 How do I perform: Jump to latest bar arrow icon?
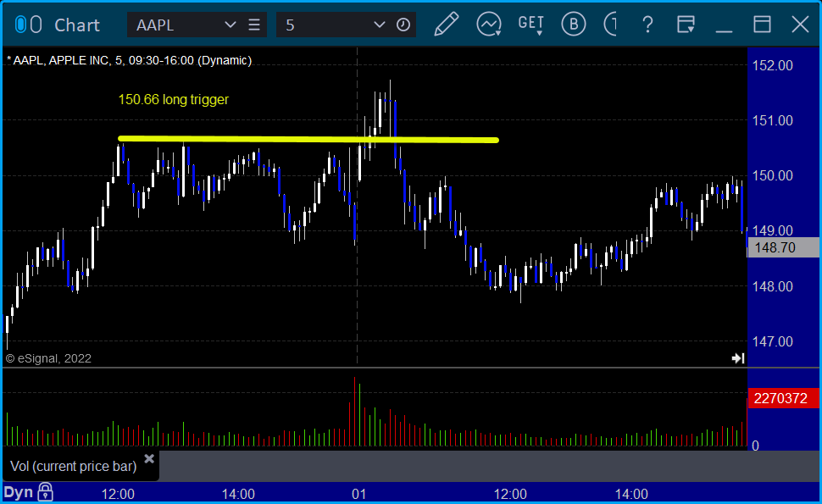738,358
